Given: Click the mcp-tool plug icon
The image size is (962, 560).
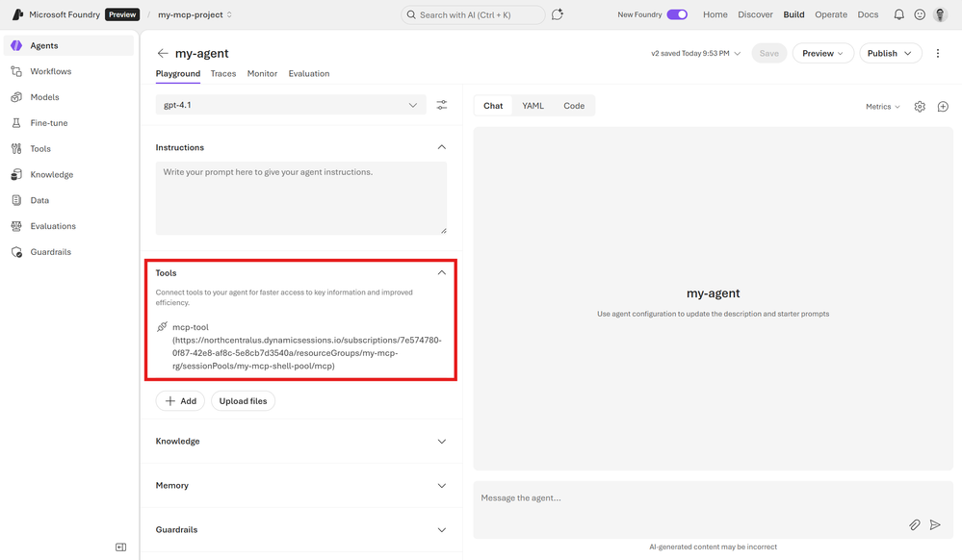Looking at the screenshot, I should 162,327.
